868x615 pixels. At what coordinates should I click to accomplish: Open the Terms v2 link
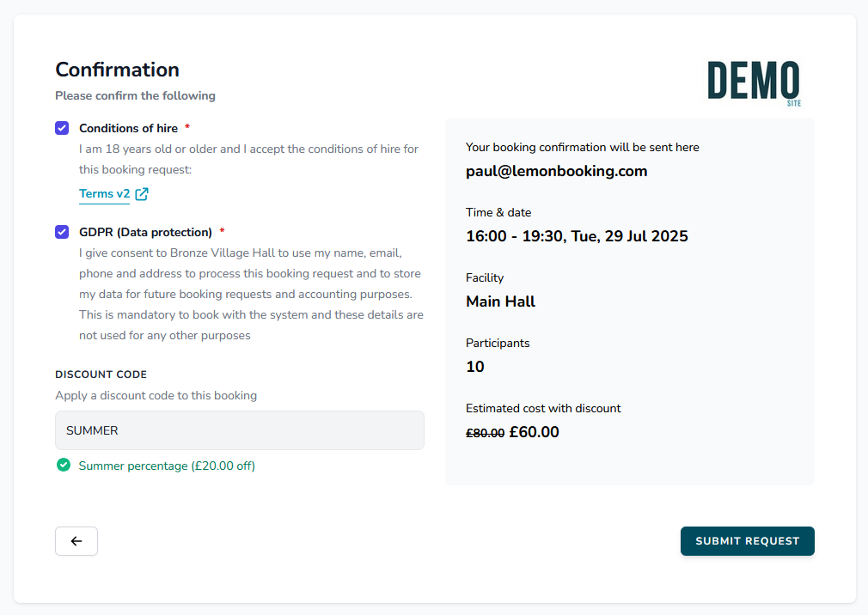(103, 192)
